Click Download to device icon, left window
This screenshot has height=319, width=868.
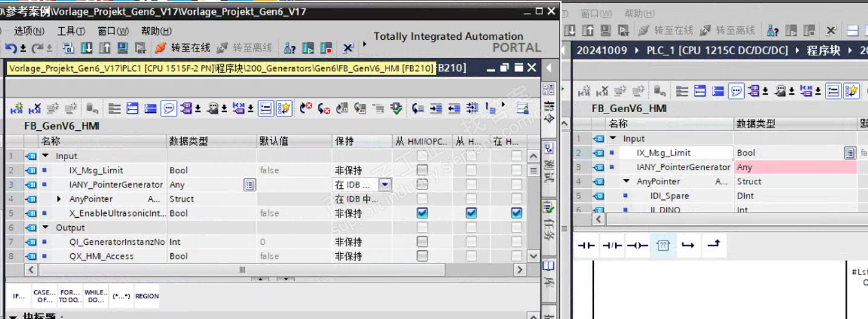point(86,48)
